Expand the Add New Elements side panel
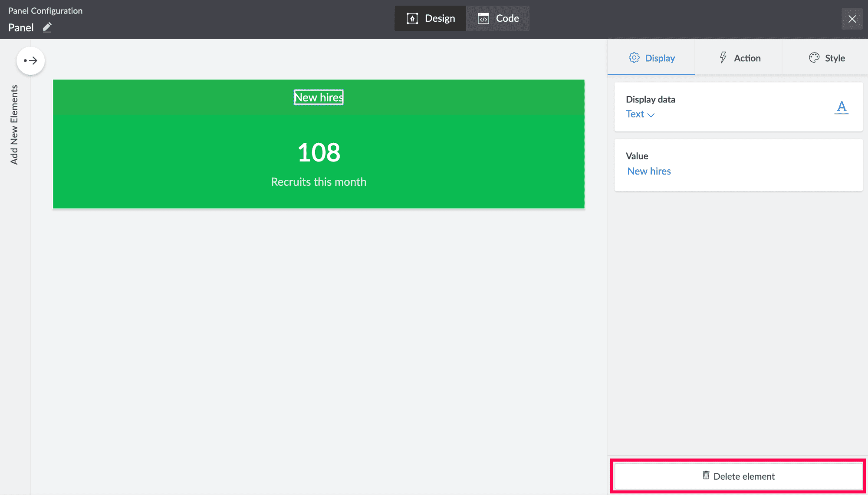Viewport: 868px width, 495px height. click(x=14, y=125)
